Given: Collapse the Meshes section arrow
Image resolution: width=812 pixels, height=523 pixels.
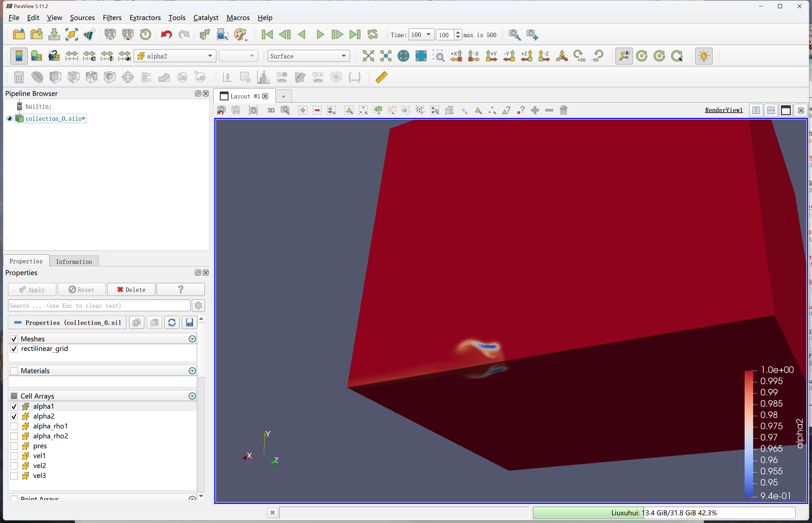Looking at the screenshot, I should [192, 339].
